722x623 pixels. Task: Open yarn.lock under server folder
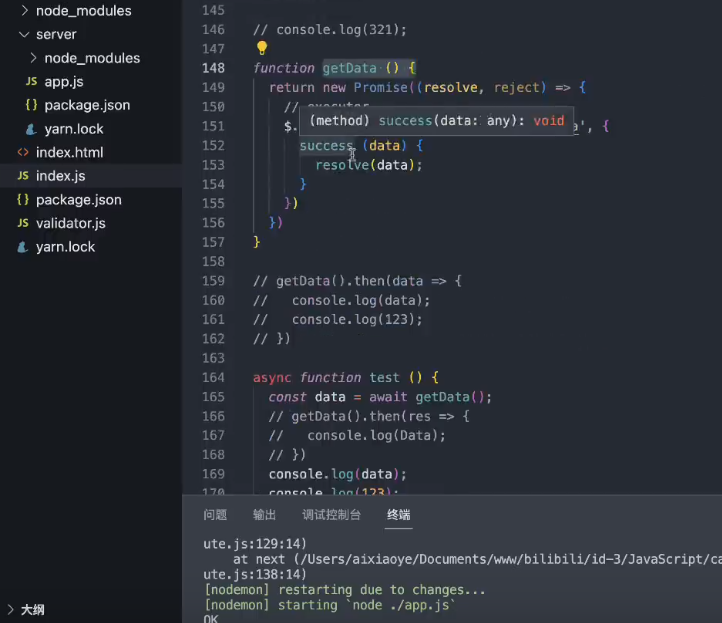point(74,129)
